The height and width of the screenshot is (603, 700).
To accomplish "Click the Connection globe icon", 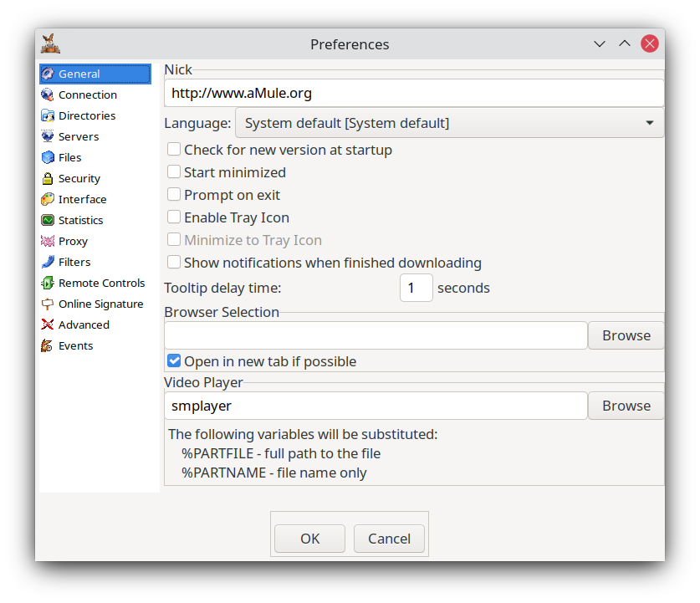I will (x=48, y=95).
